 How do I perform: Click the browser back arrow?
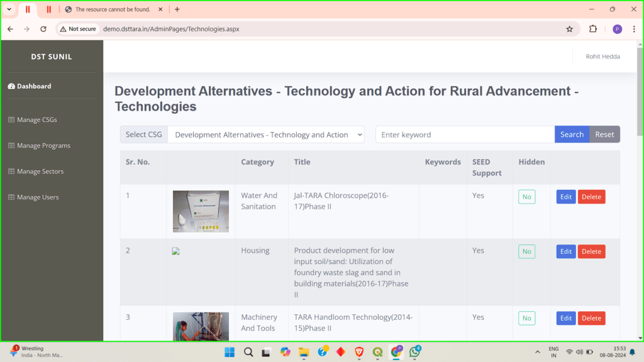pos(10,29)
